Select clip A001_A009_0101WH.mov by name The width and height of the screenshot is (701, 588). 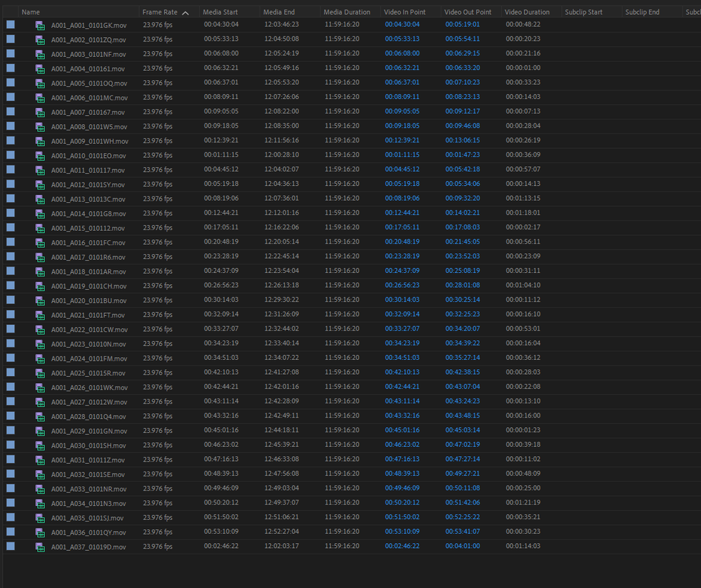pos(90,141)
